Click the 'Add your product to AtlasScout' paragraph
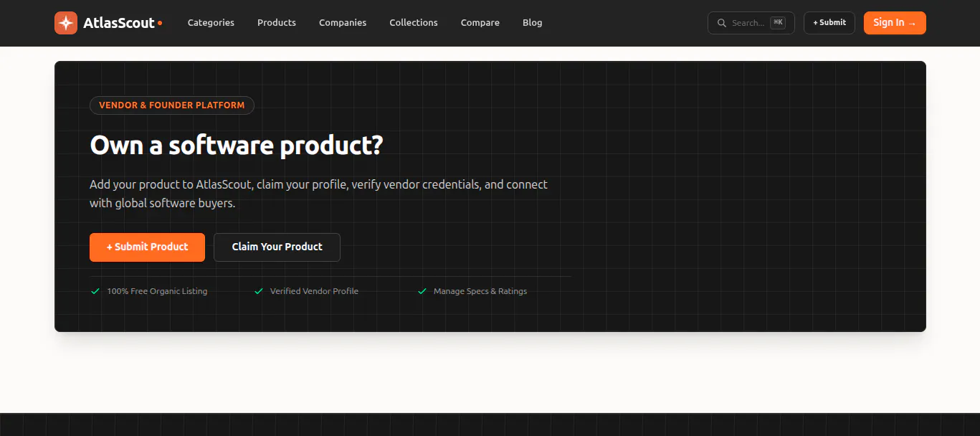Screen dimensions: 980x436 click(318, 194)
